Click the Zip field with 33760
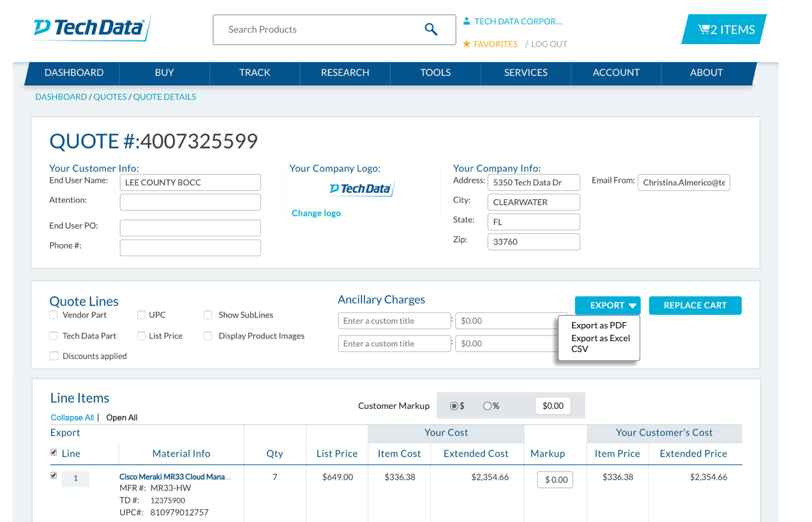812x522 pixels. [x=534, y=242]
